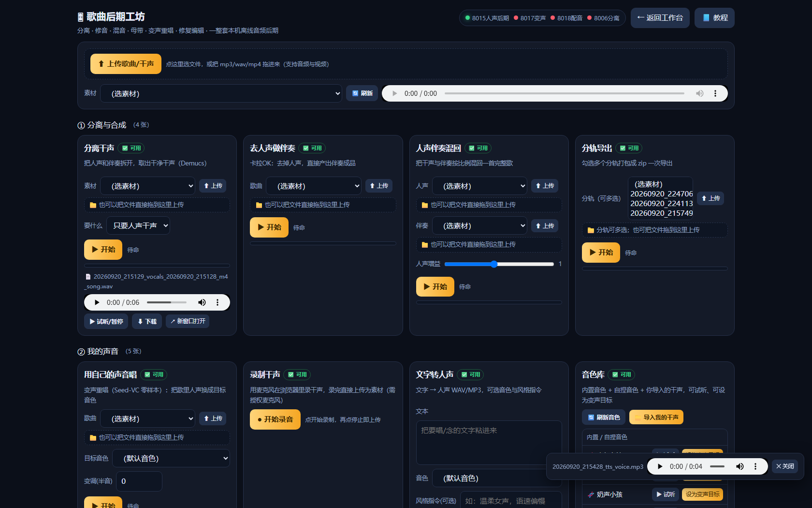
Task: Click 试听 for 奶声小孩 voice
Action: 666,494
